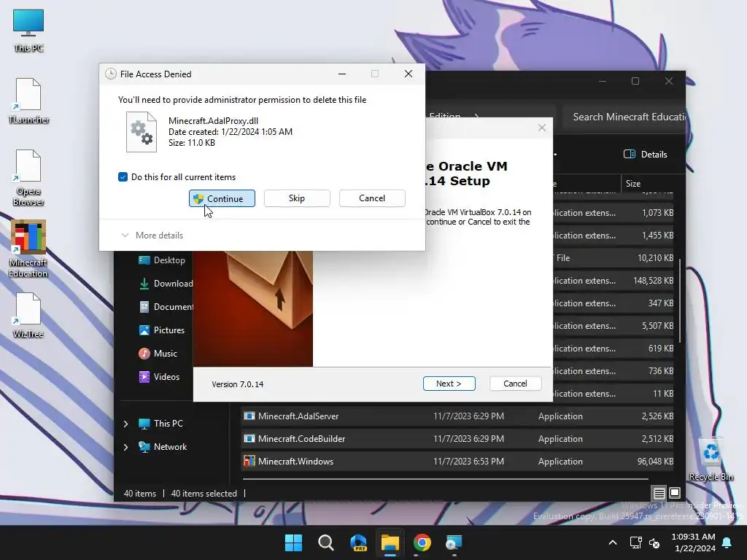Select This PC in the navigation pane
747x560 pixels.
[160, 424]
